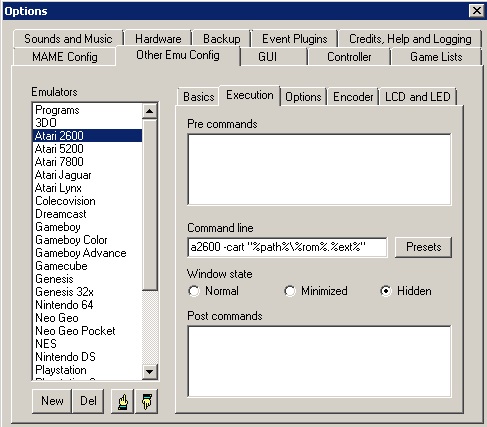This screenshot has height=427, width=487.
Task: Click the move emulator down hand icon
Action: pyautogui.click(x=147, y=401)
